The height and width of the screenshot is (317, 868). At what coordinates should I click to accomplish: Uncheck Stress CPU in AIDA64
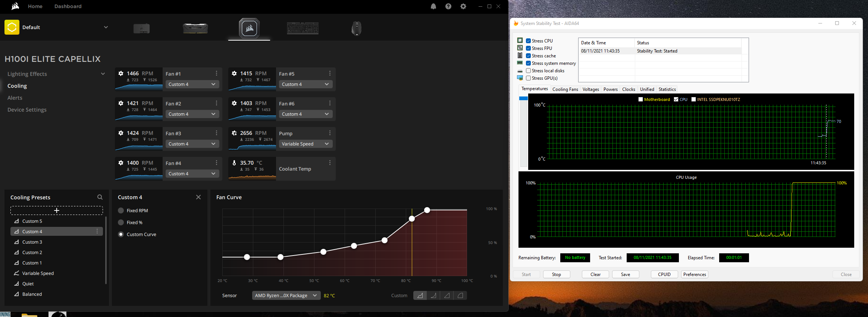tap(529, 41)
